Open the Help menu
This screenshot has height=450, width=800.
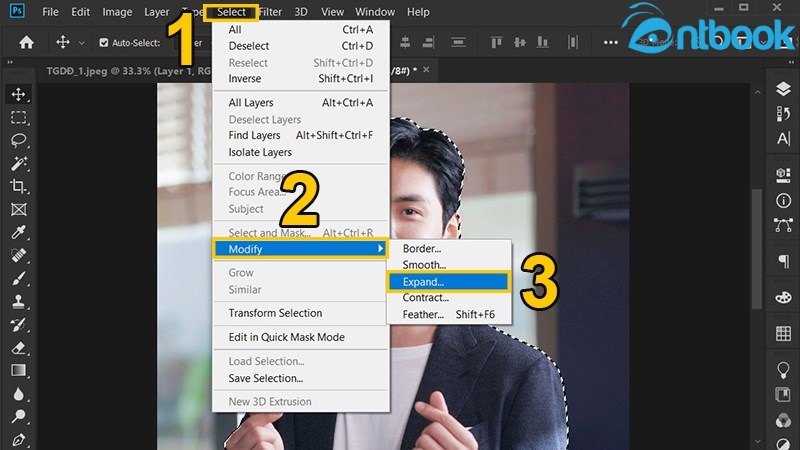click(418, 12)
